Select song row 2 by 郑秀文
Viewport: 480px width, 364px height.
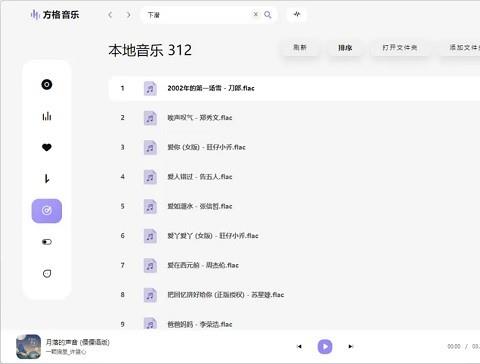coord(294,118)
